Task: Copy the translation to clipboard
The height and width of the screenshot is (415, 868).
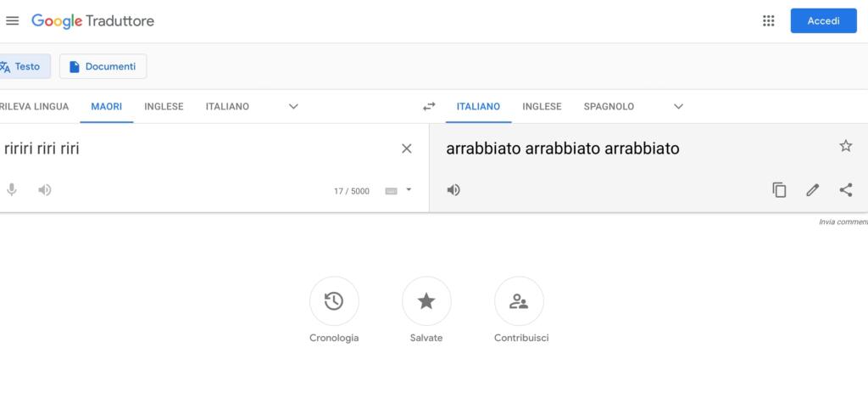Action: coord(779,190)
